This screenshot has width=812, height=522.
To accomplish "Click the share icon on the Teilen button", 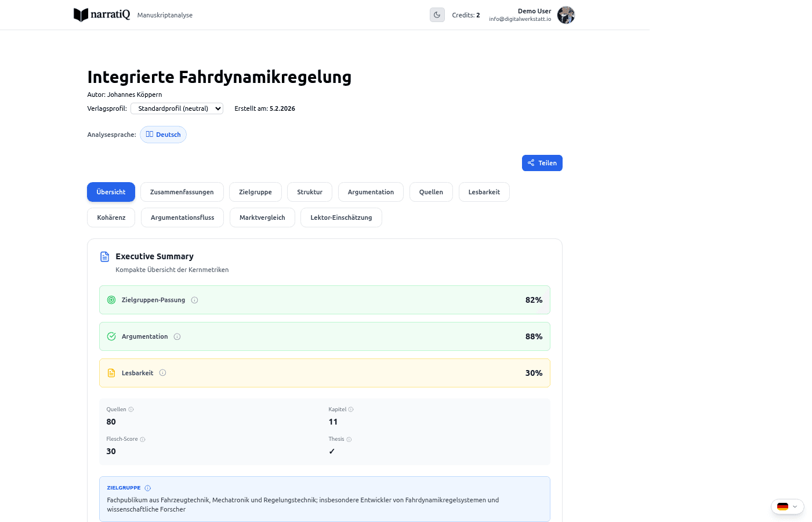I will point(531,163).
